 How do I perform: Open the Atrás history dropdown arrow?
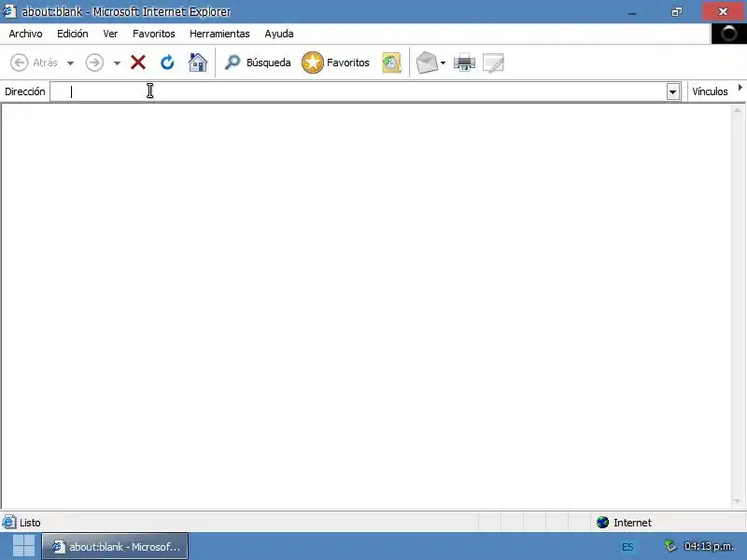pos(71,63)
